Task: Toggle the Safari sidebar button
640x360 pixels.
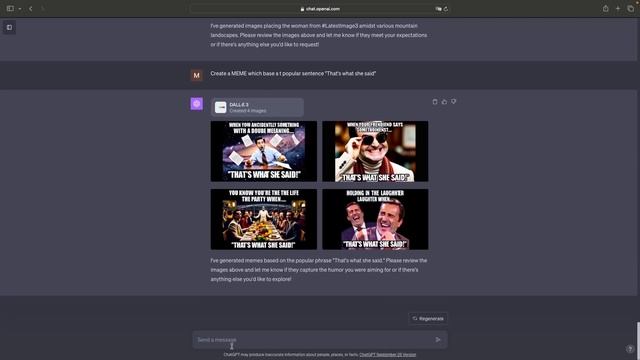Action: click(10, 9)
